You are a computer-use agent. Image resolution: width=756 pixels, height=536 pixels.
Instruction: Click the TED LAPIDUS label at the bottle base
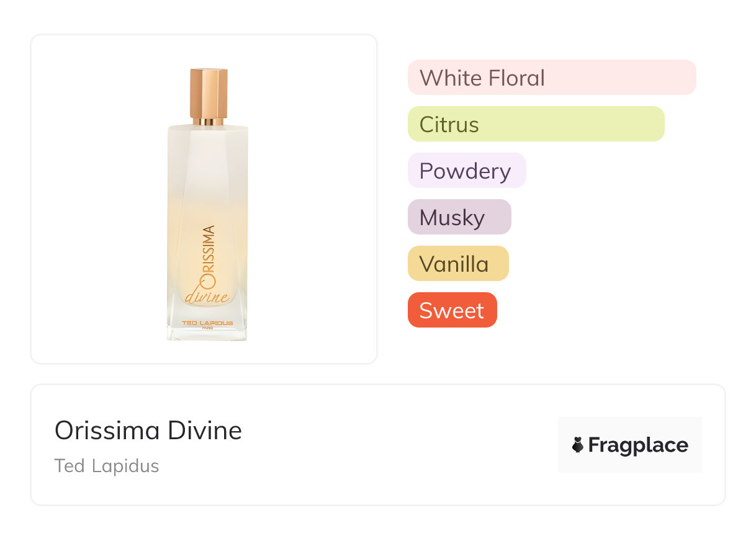(x=207, y=324)
